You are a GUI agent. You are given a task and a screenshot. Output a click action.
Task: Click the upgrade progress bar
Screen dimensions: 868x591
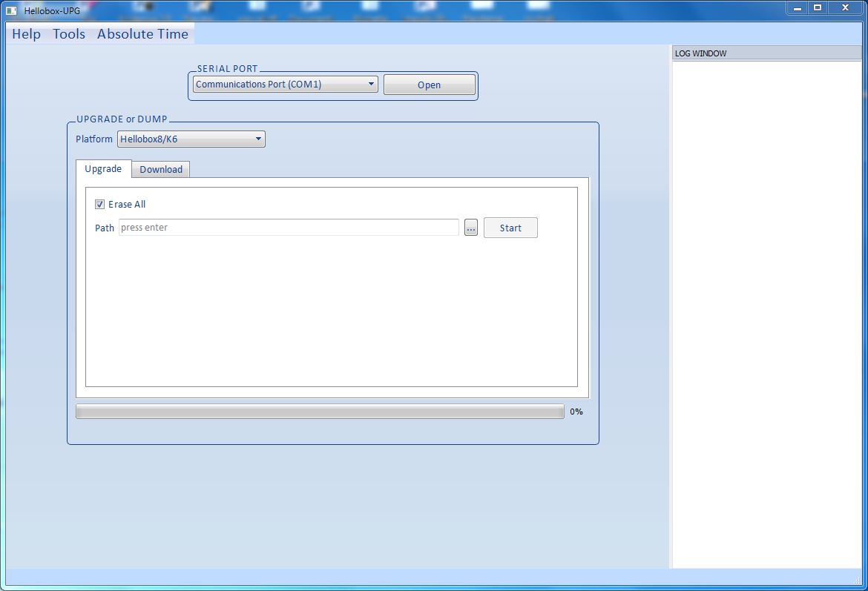320,411
